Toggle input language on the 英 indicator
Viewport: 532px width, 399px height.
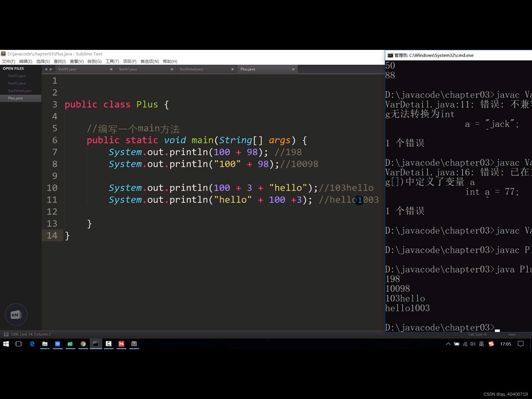[481, 344]
